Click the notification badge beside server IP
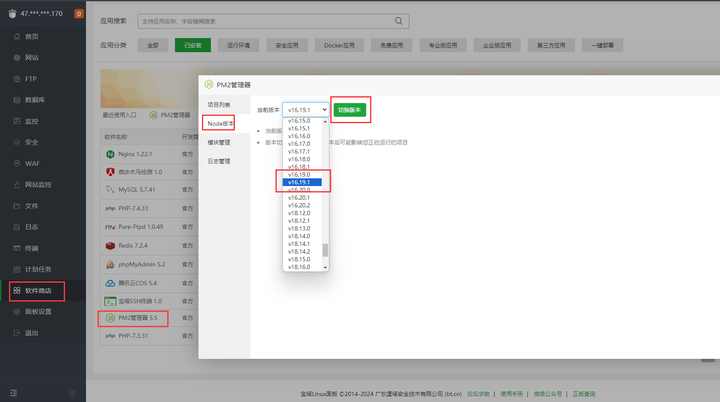 click(x=78, y=13)
